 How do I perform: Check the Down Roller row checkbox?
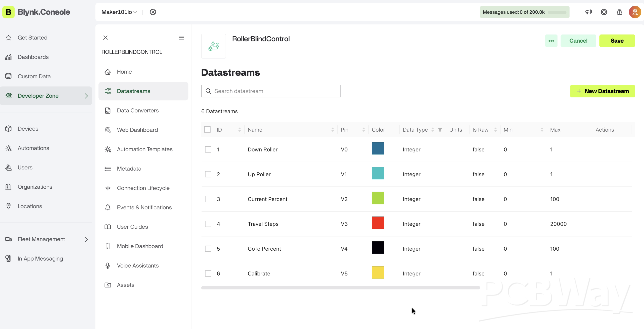(x=208, y=150)
